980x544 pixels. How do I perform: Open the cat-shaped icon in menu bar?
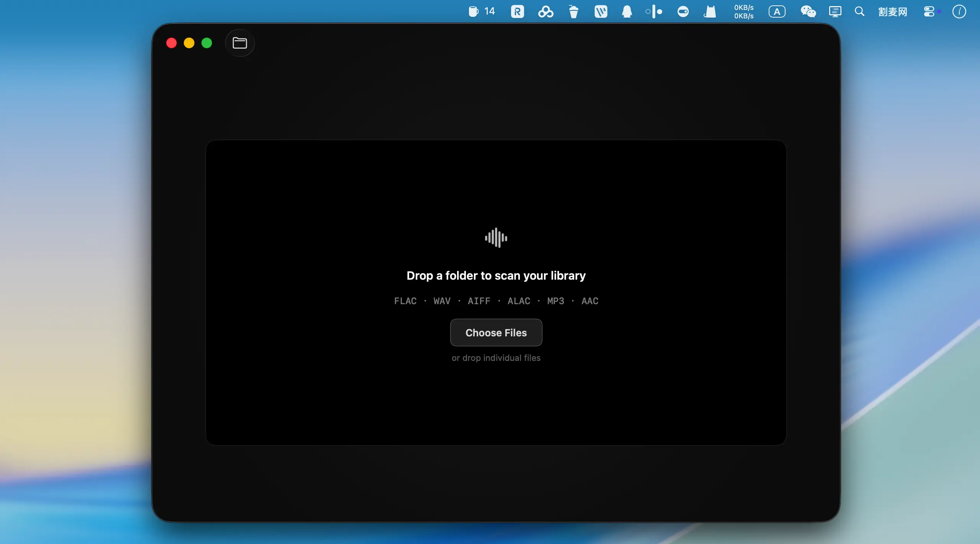[x=710, y=11]
